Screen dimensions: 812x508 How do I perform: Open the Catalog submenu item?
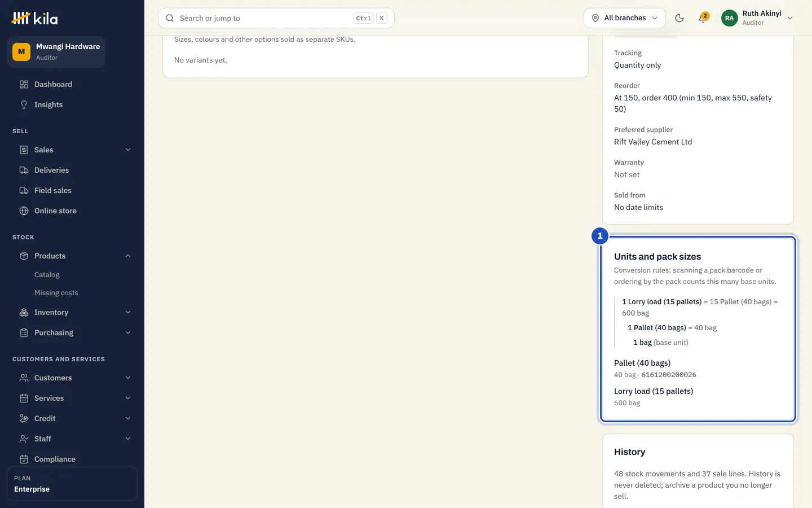coord(47,275)
